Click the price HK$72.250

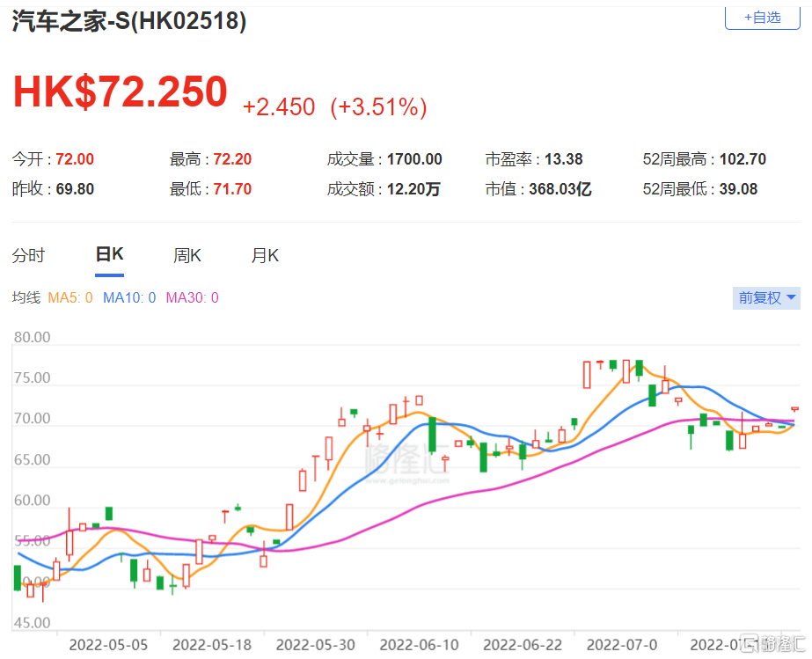[121, 92]
